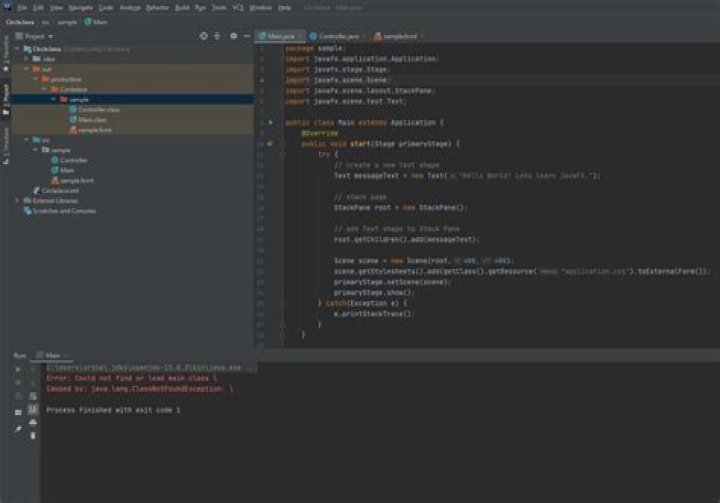720x503 pixels.
Task: Switch to the Controller.java editor tab
Action: click(338, 36)
